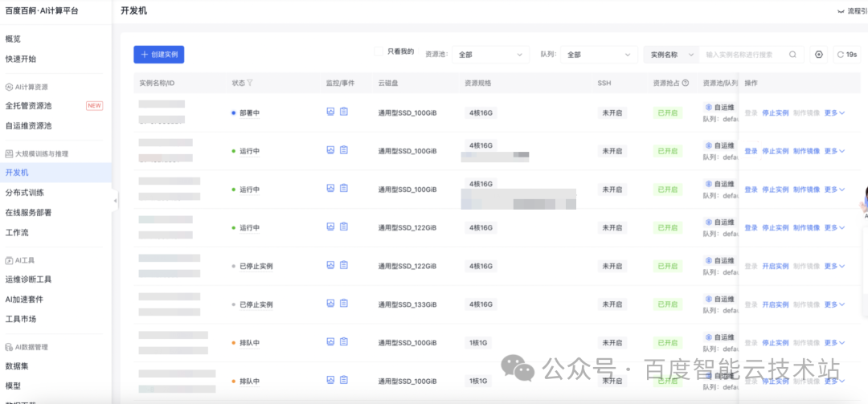Click the 19s auto-refresh button
The image size is (868, 404).
click(848, 55)
